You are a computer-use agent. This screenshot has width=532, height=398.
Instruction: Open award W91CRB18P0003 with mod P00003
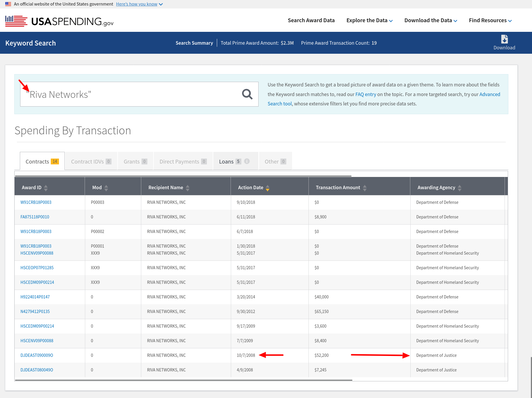(36, 202)
